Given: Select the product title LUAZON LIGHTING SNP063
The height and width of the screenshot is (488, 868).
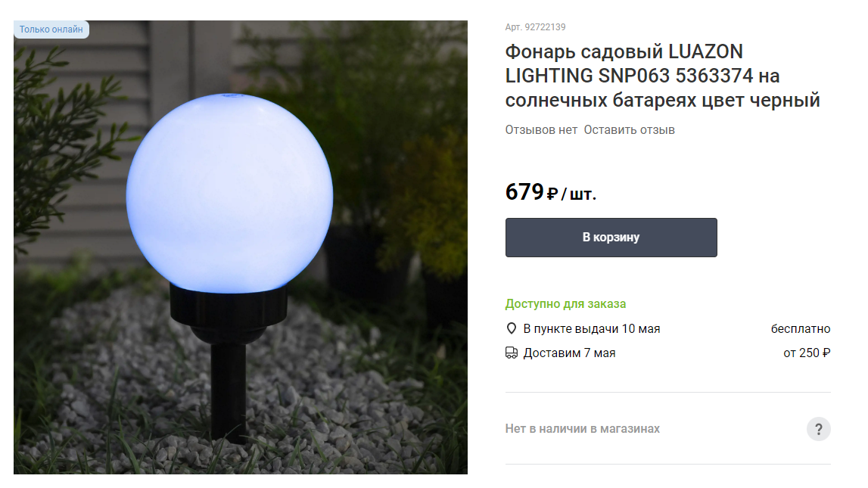Looking at the screenshot, I should pos(662,76).
